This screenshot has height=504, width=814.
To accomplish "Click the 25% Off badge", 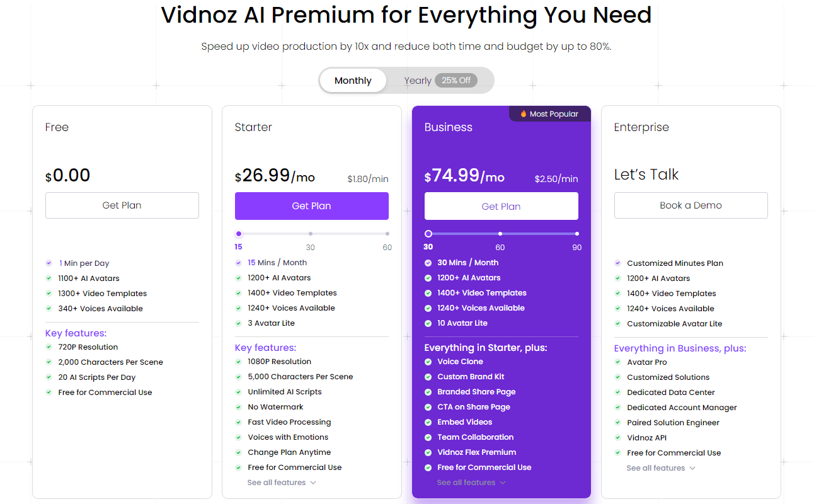I will tap(456, 81).
